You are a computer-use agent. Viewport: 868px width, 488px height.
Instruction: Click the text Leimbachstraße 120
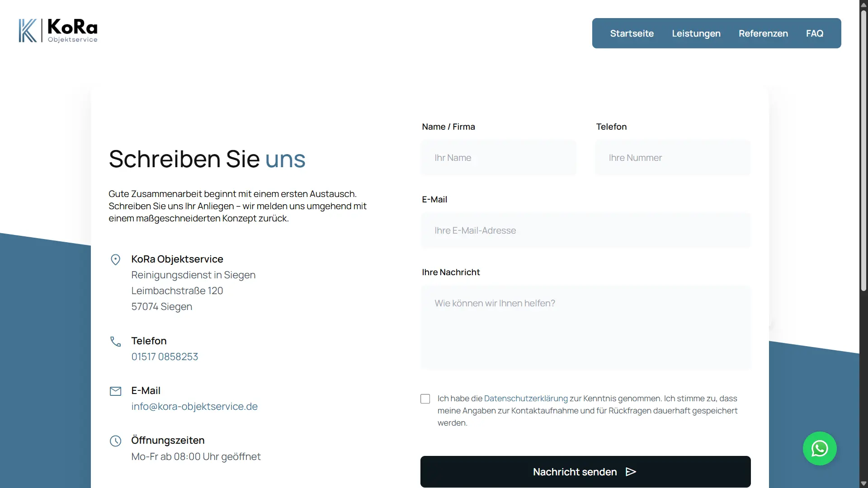tap(177, 291)
